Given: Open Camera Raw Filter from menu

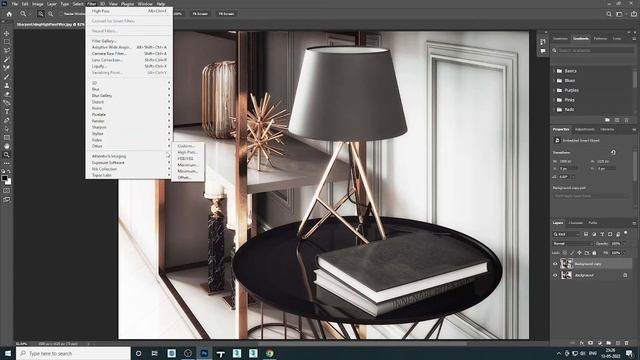Looking at the screenshot, I should [129, 53].
